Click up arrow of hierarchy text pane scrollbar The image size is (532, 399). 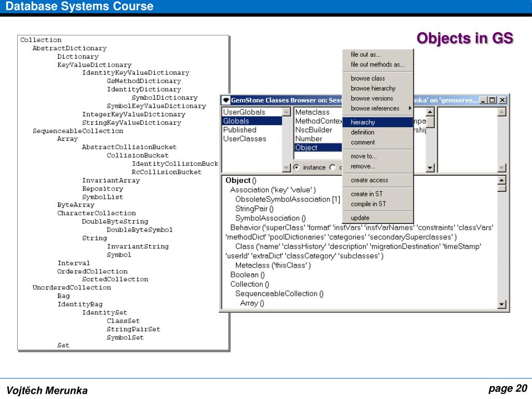point(501,180)
